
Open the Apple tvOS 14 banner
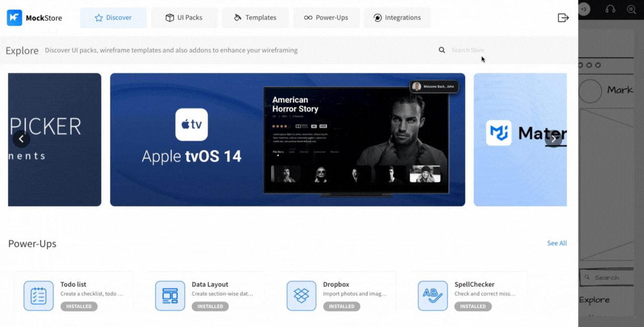[288, 140]
